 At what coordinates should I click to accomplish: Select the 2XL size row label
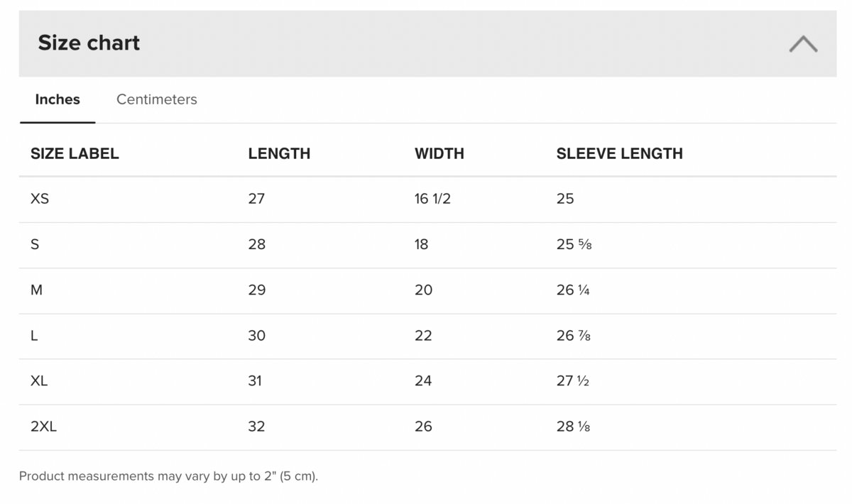pos(43,426)
